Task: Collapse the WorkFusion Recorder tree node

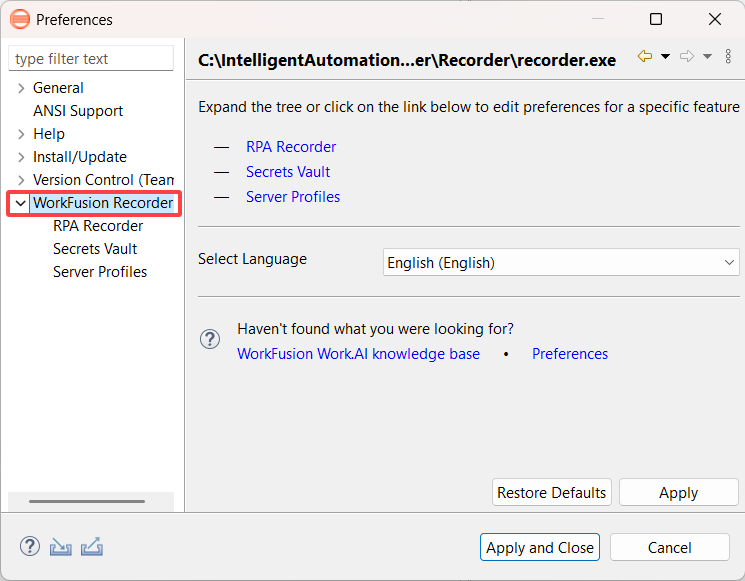Action: (20, 203)
